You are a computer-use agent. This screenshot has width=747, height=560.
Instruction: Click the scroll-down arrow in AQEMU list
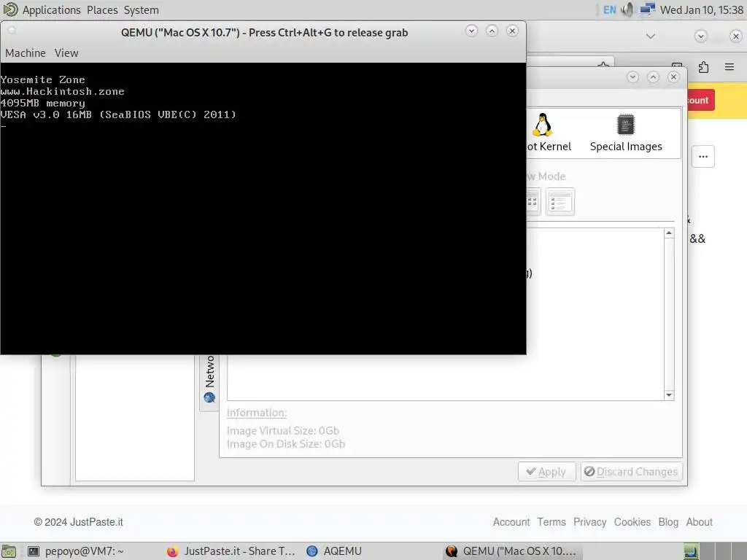point(669,394)
